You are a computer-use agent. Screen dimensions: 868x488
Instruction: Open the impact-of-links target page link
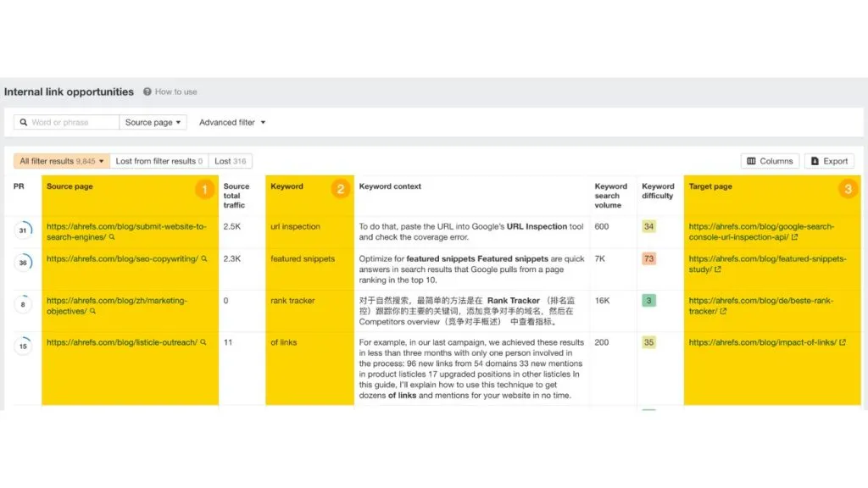[x=762, y=342]
